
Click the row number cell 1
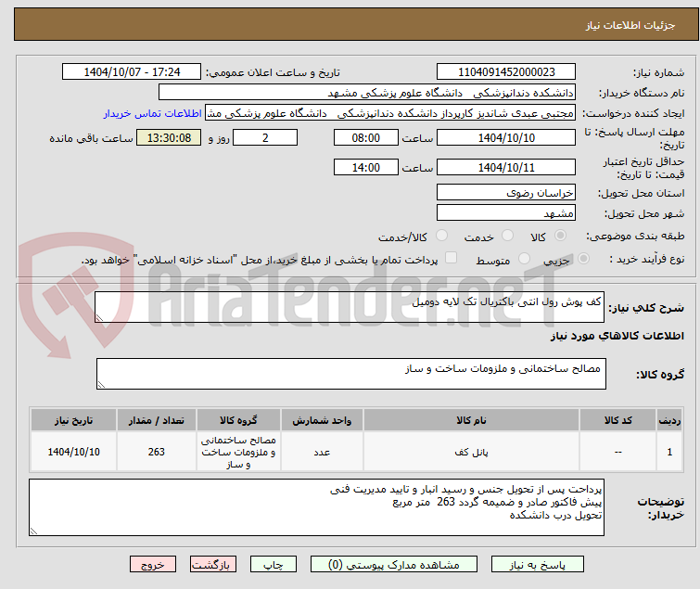pos(669,452)
